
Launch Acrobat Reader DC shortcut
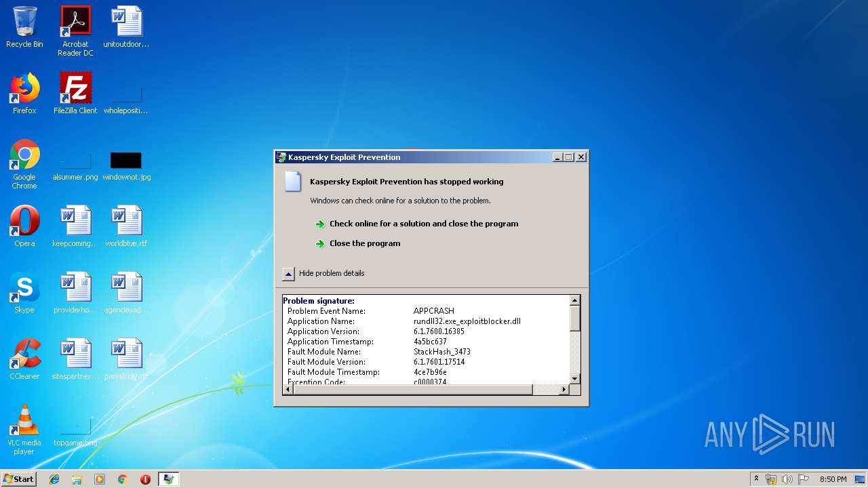(75, 30)
